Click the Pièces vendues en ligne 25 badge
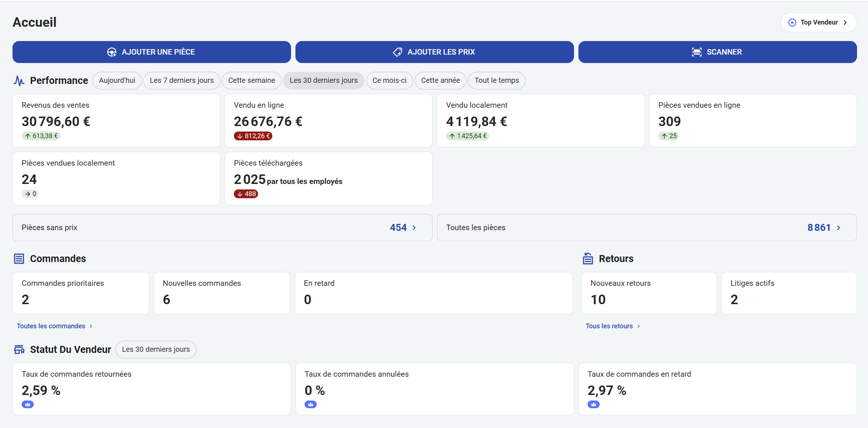 (669, 136)
